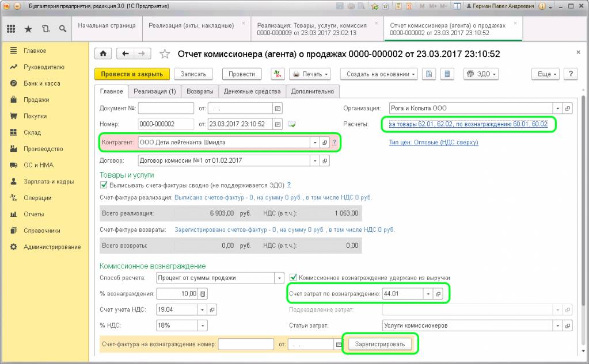
Task: Open the ЭДО dropdown menu
Action: tap(481, 74)
